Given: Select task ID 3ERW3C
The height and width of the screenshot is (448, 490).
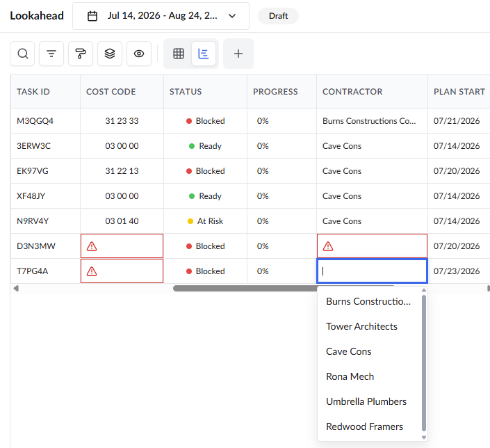Looking at the screenshot, I should coord(33,146).
